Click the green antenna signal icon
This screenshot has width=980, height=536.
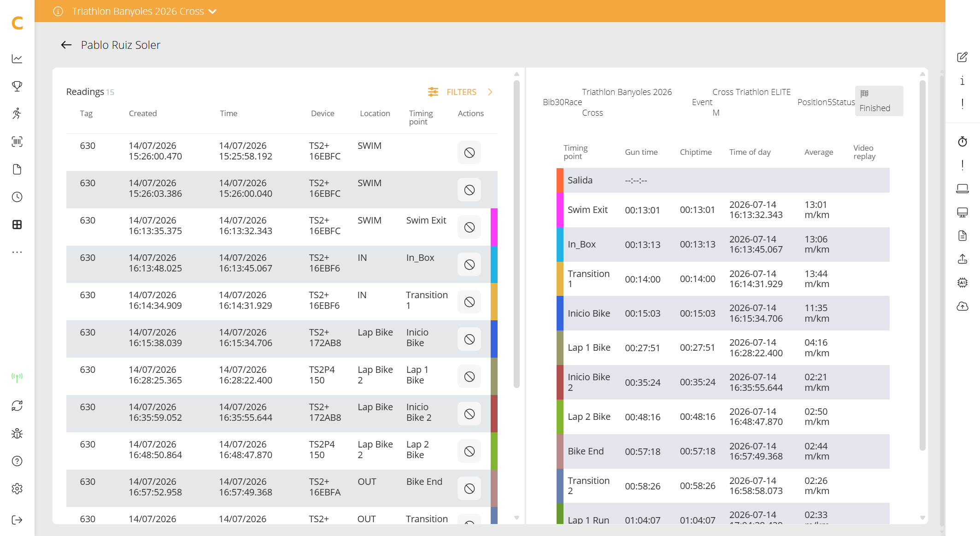17,378
